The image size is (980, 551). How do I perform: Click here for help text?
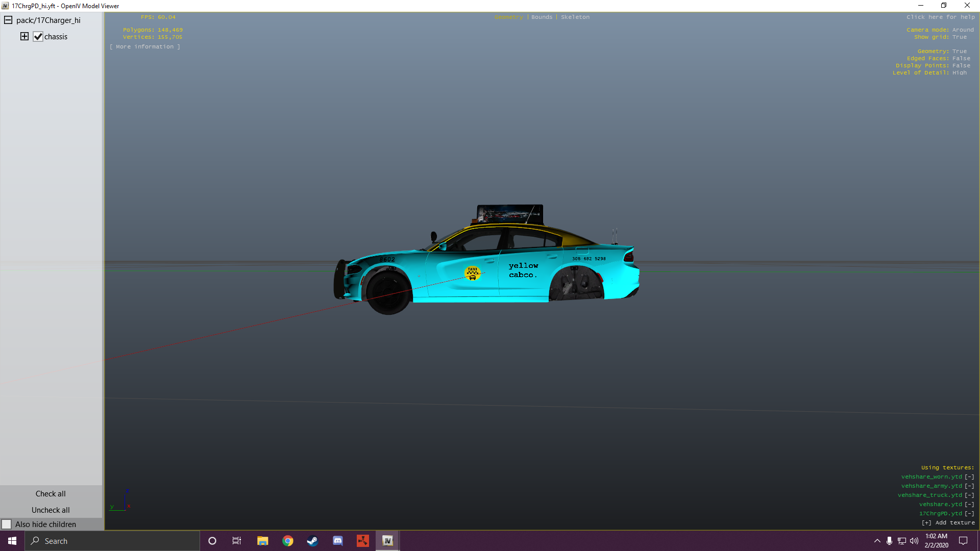pos(940,17)
